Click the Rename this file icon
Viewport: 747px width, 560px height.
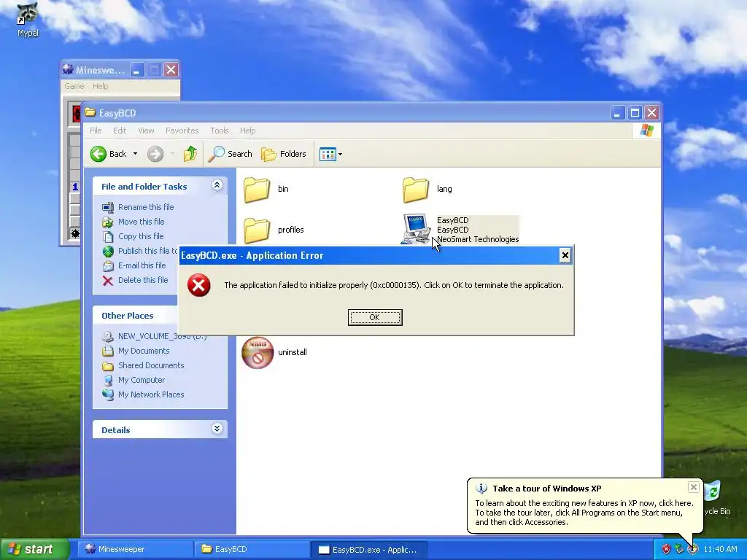(108, 207)
